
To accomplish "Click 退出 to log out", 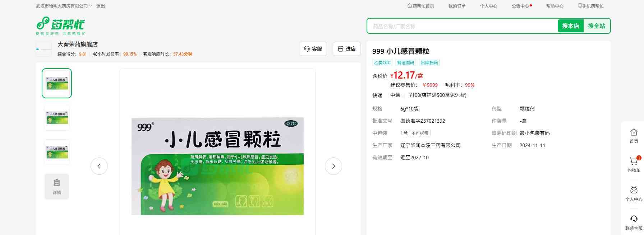I will [101, 6].
